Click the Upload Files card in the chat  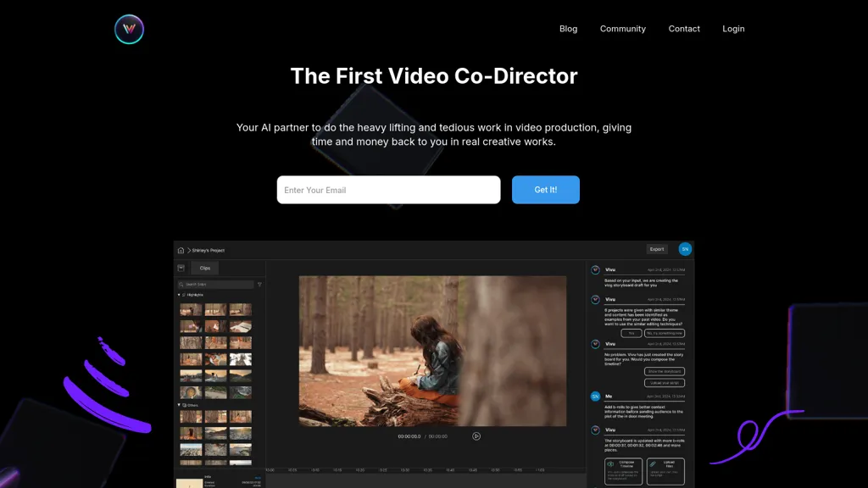pyautogui.click(x=665, y=471)
